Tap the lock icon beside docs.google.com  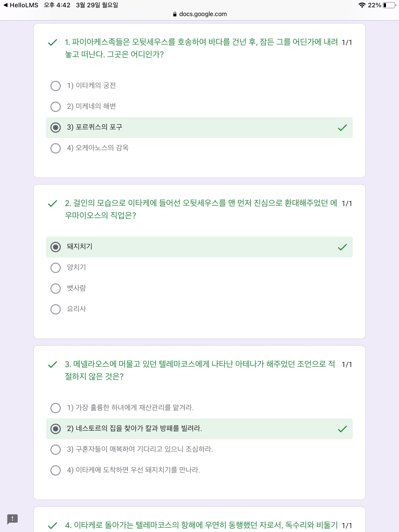(175, 14)
